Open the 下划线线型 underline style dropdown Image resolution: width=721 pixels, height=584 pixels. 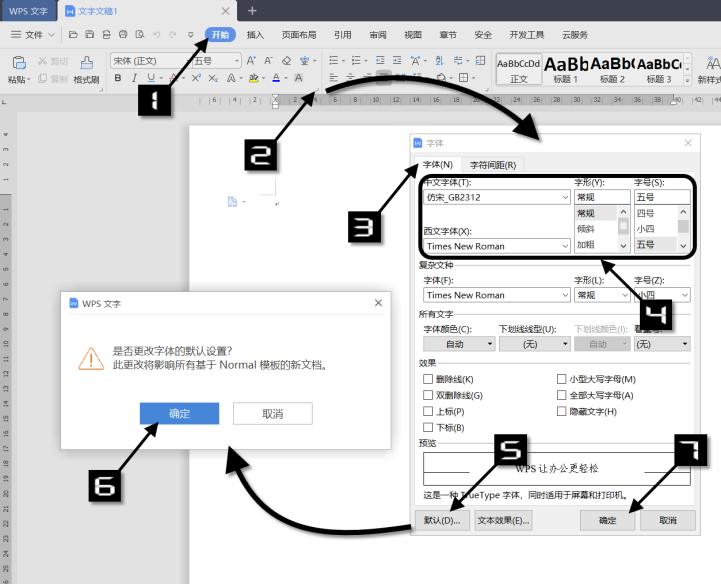(534, 344)
